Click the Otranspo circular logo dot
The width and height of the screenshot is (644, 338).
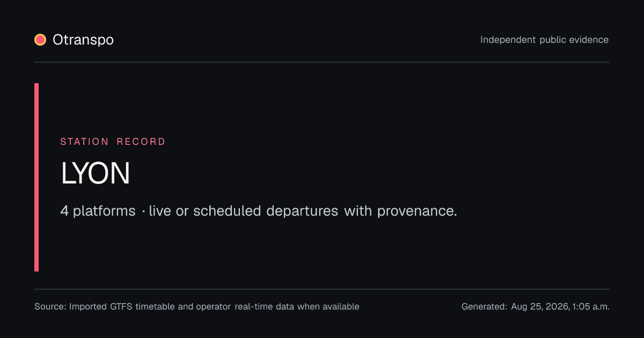[40, 40]
